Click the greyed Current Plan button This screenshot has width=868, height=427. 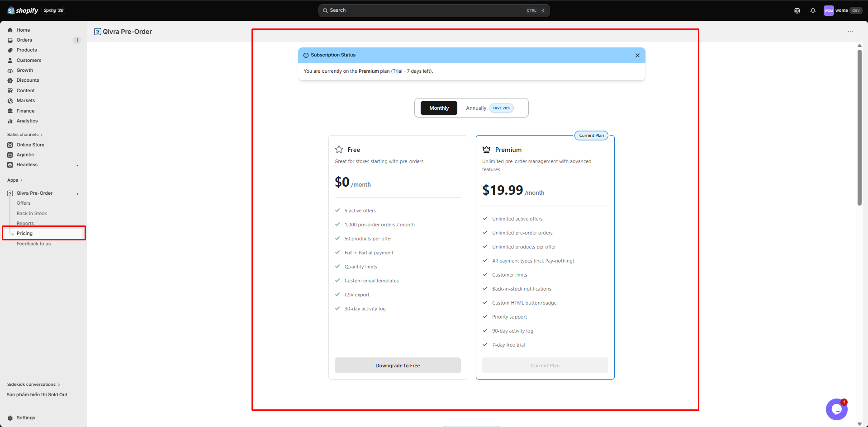[x=545, y=366]
